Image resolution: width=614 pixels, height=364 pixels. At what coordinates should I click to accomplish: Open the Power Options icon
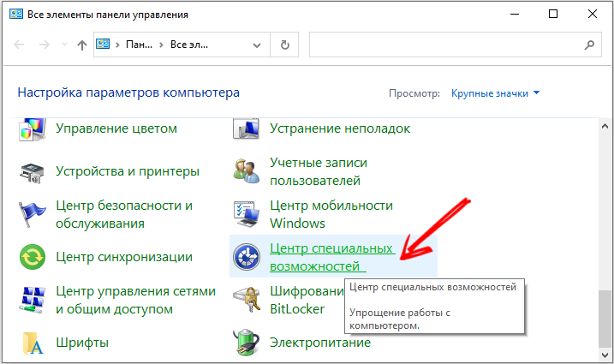tap(247, 343)
